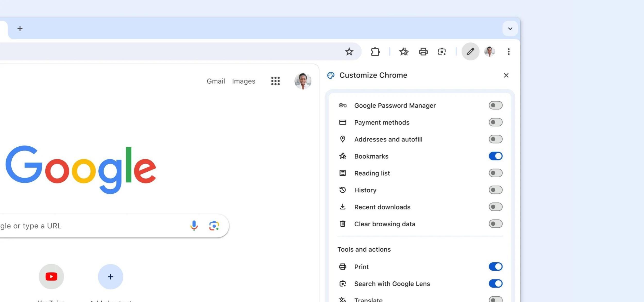
Task: Select Gmail menu item
Action: (x=216, y=81)
